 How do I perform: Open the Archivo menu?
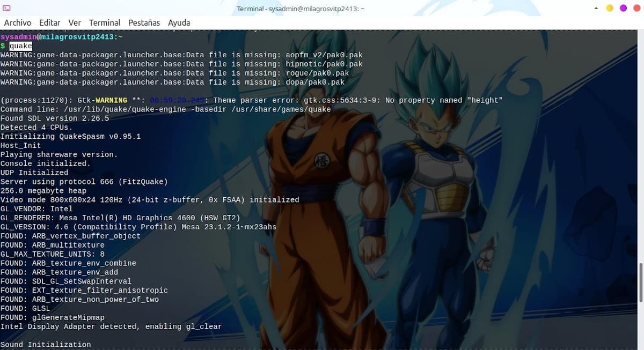pyautogui.click(x=18, y=23)
